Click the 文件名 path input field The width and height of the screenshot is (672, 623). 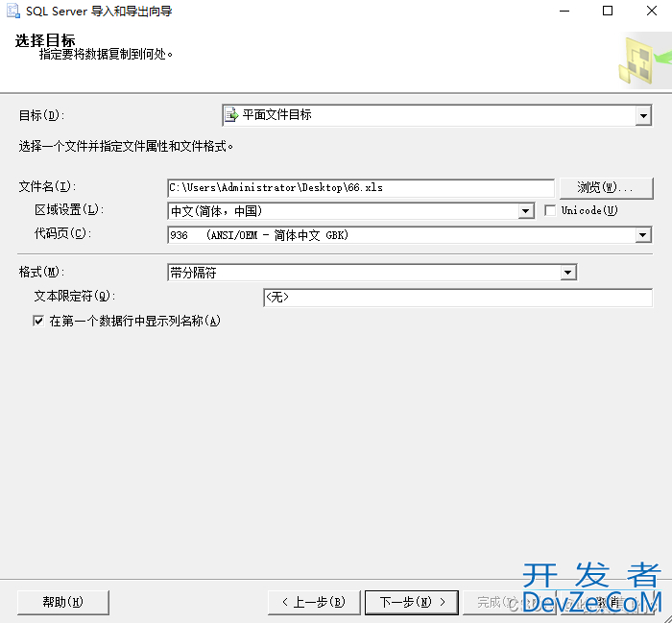pos(361,188)
